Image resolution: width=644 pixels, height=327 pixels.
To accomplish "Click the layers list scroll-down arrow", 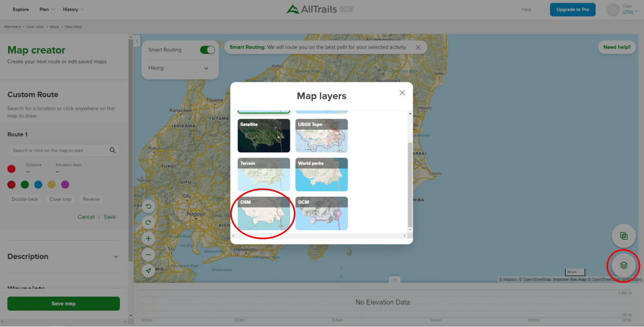I will pyautogui.click(x=410, y=230).
